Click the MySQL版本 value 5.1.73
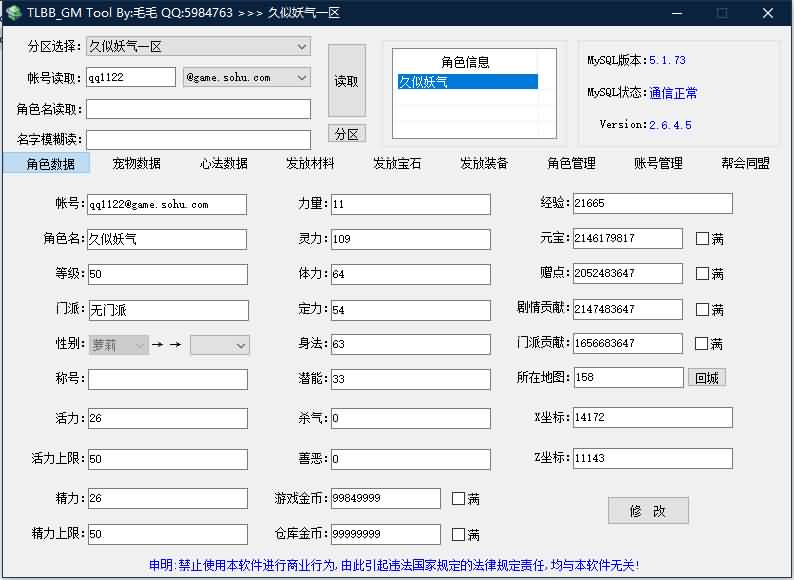Image resolution: width=794 pixels, height=580 pixels. (667, 60)
